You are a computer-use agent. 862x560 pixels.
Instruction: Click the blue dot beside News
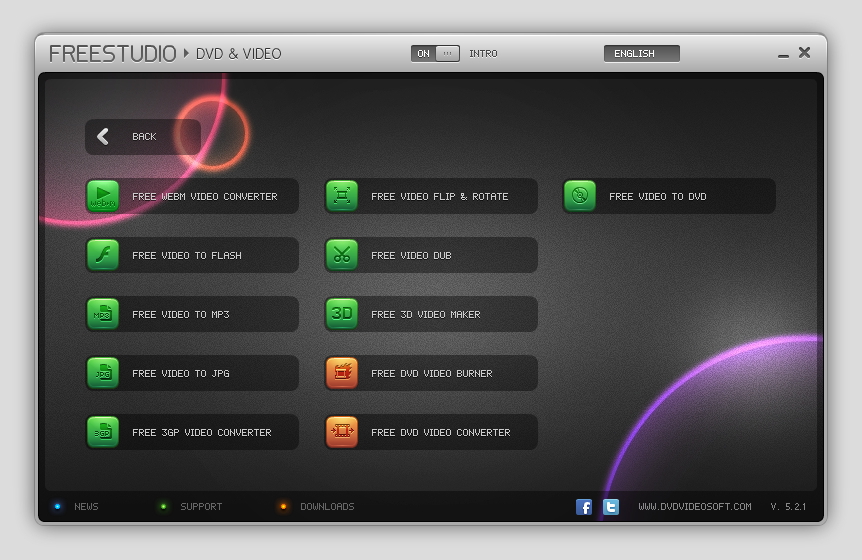click(57, 507)
